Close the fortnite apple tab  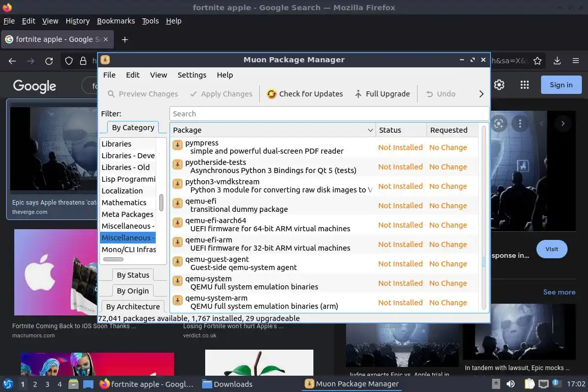click(106, 39)
